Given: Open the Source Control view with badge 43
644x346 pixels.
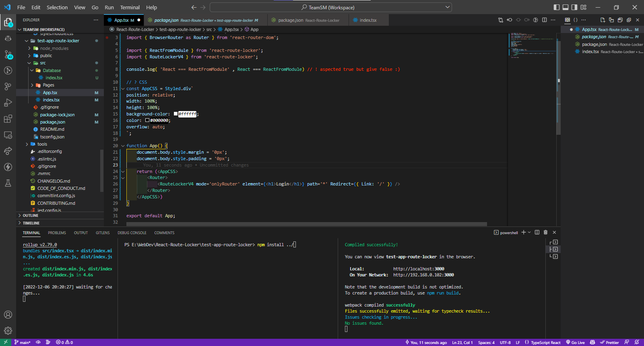Looking at the screenshot, I should pyautogui.click(x=8, y=54).
